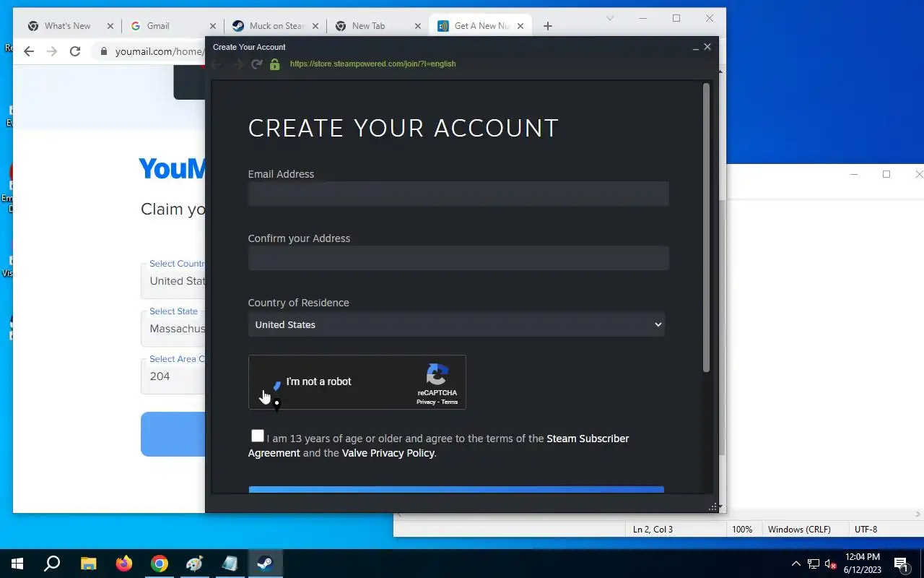Click Notepad's Ln 2, Col 3 status
The width and height of the screenshot is (924, 578).
[653, 530]
